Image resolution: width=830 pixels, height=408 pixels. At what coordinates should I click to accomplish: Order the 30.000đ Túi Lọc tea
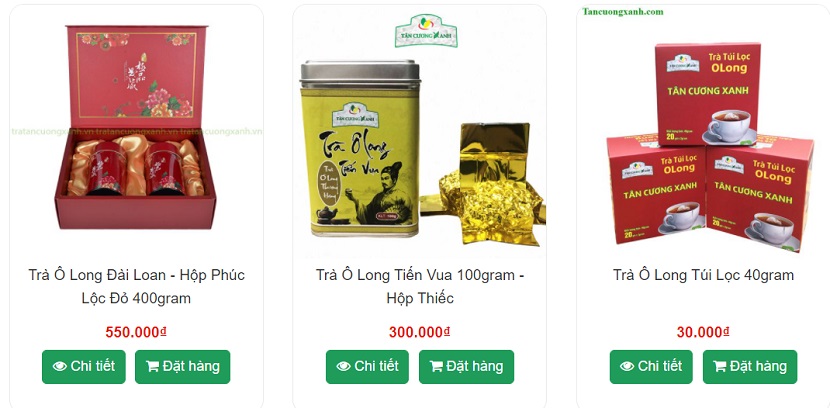[750, 367]
